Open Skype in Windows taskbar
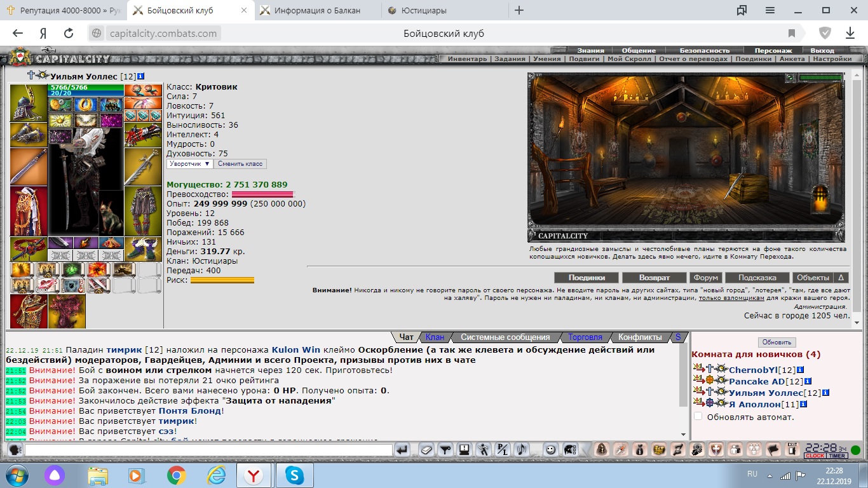 (295, 475)
